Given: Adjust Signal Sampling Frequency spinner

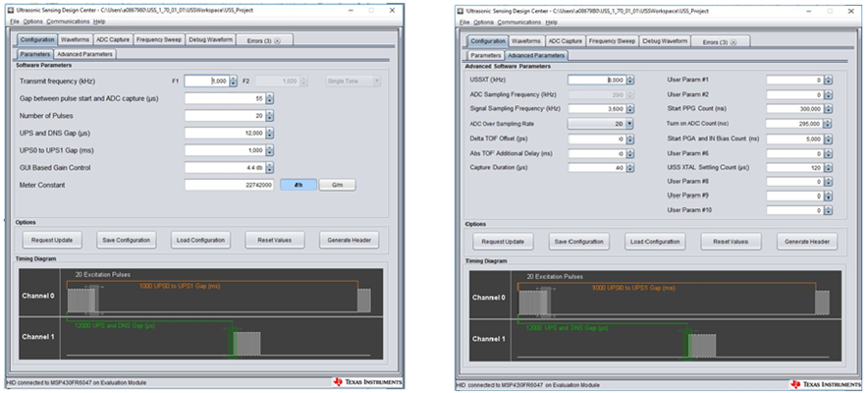Looking at the screenshot, I should (630, 109).
